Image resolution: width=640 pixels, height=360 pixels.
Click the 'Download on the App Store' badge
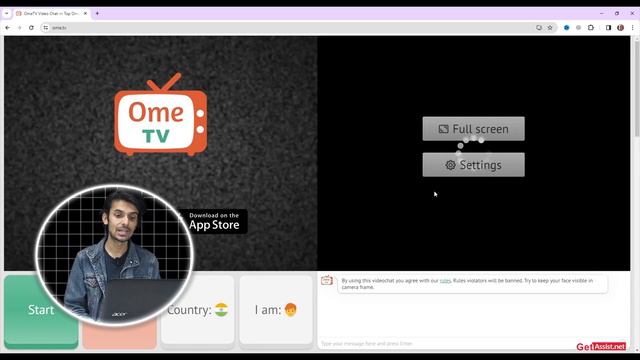[x=214, y=221]
